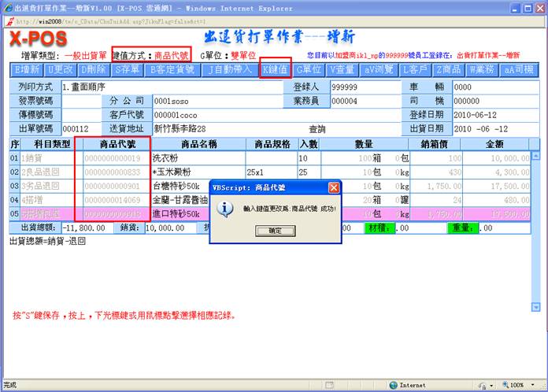Click the 查詢 link beside the address
This screenshot has width=548, height=392.
pyautogui.click(x=317, y=129)
